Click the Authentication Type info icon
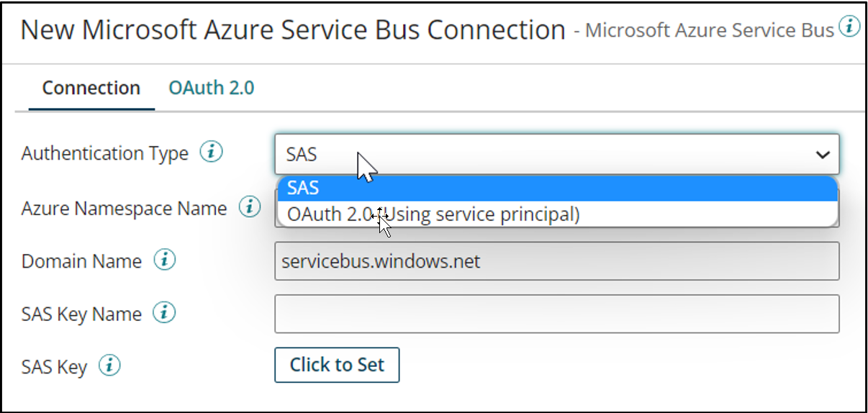This screenshot has width=868, height=413. [212, 153]
